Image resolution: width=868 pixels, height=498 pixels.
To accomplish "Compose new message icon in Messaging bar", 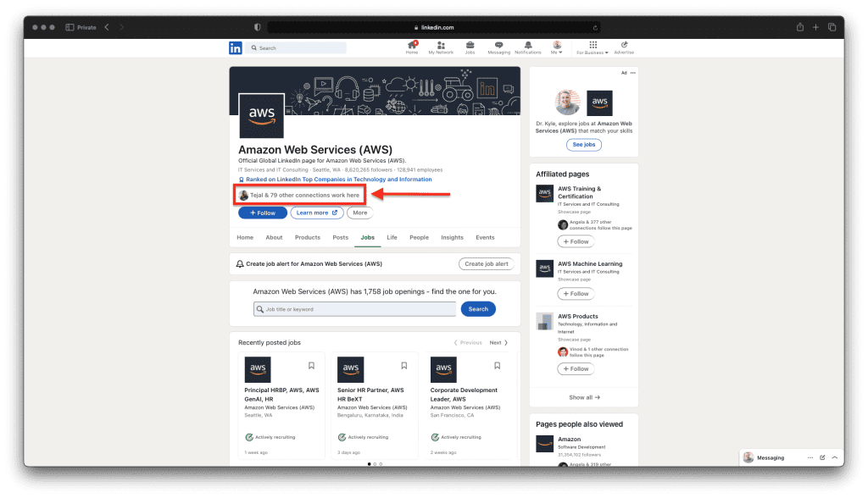I will click(822, 457).
